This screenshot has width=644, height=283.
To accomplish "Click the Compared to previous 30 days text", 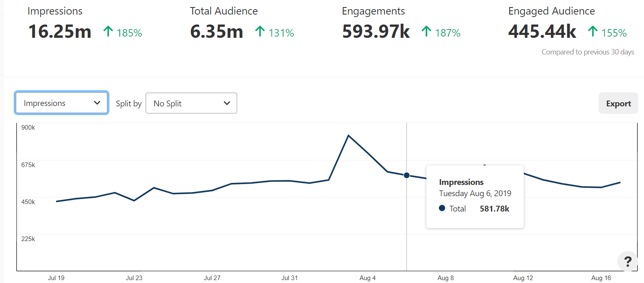I will click(587, 52).
